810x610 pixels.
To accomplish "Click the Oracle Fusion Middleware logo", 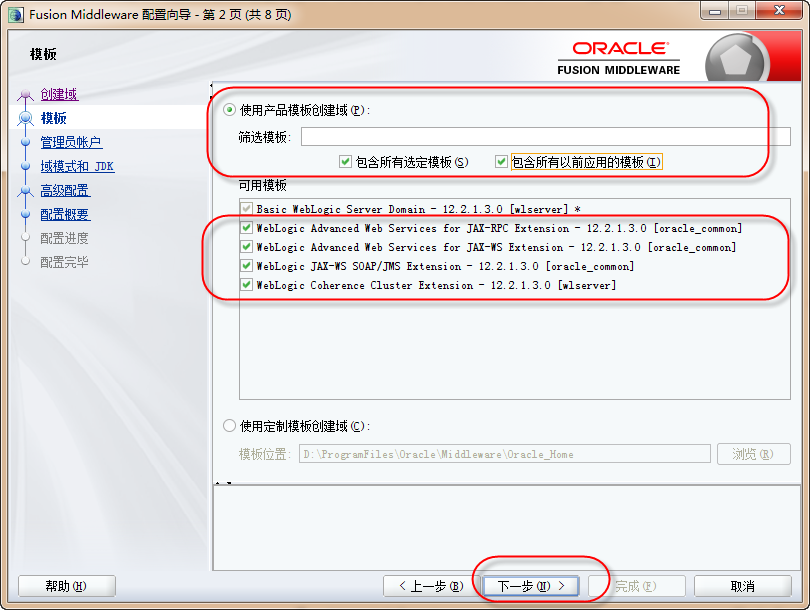I will (x=618, y=58).
